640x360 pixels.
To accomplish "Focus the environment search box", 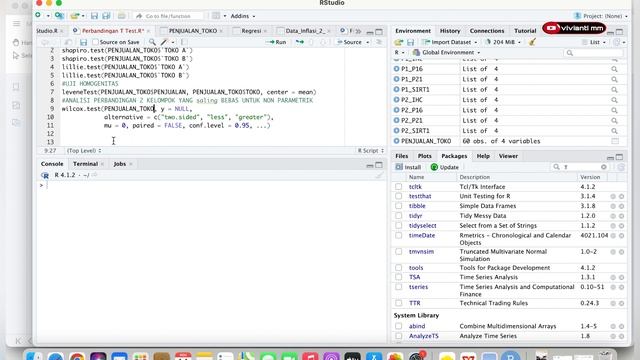I will point(593,53).
